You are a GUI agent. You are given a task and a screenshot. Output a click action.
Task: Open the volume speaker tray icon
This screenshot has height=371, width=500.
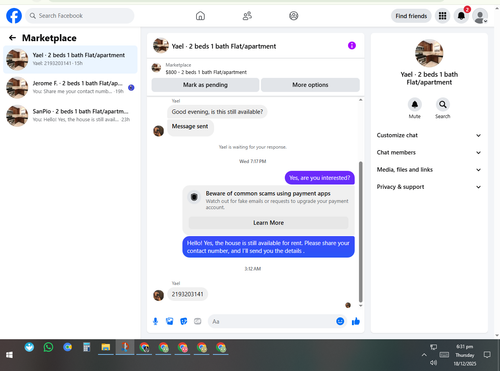433,363
